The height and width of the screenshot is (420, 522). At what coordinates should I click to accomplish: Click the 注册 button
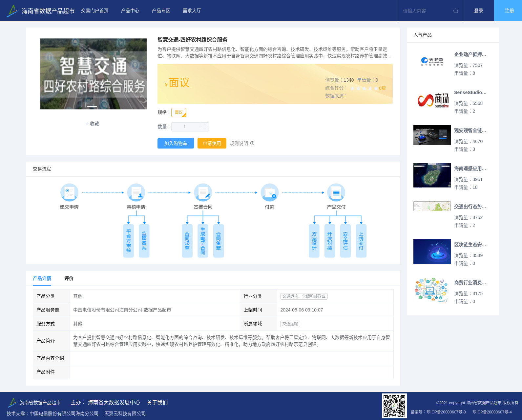pyautogui.click(x=508, y=11)
